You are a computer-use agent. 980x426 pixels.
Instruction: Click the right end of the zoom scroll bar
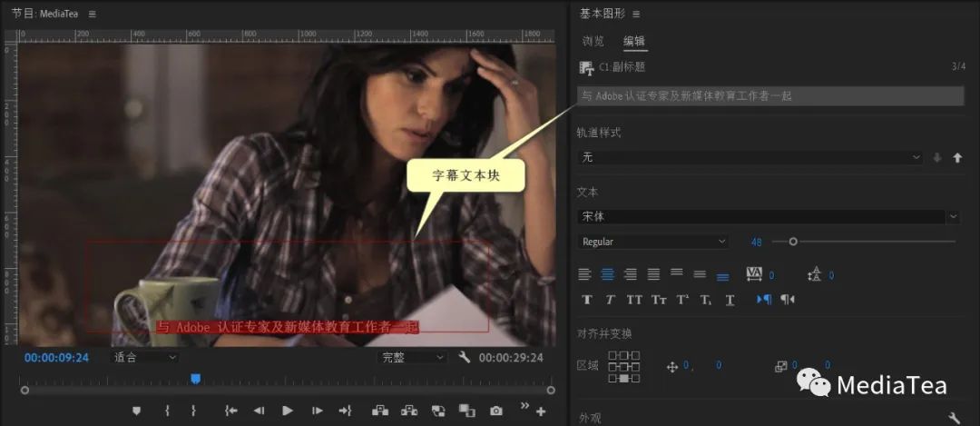click(x=551, y=391)
